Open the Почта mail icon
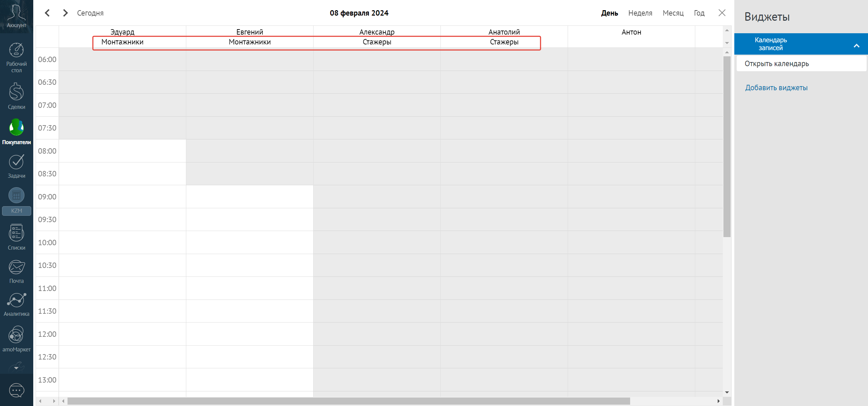868x406 pixels. tap(16, 268)
